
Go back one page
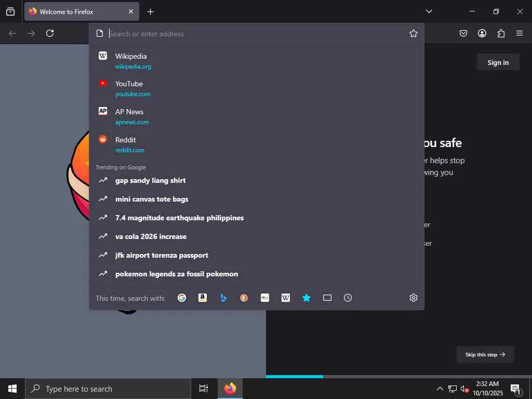[12, 33]
